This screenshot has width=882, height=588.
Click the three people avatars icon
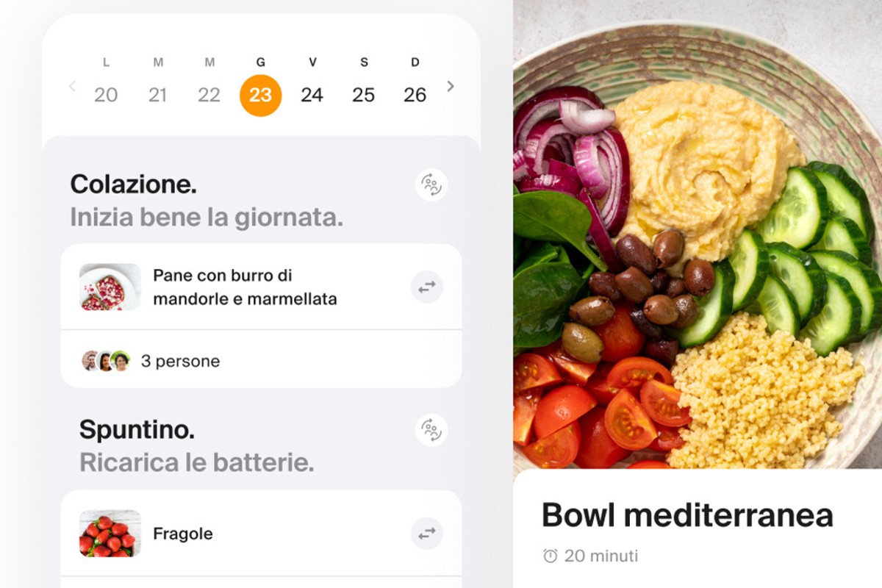[106, 361]
